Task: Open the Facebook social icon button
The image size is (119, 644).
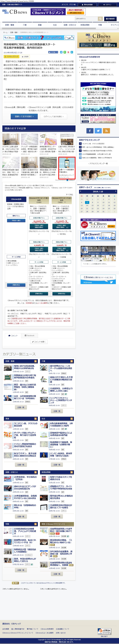Action: tap(90, 130)
